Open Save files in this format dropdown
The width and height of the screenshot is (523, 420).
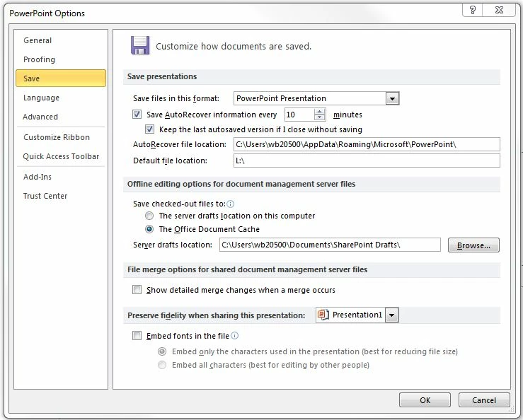click(x=392, y=98)
